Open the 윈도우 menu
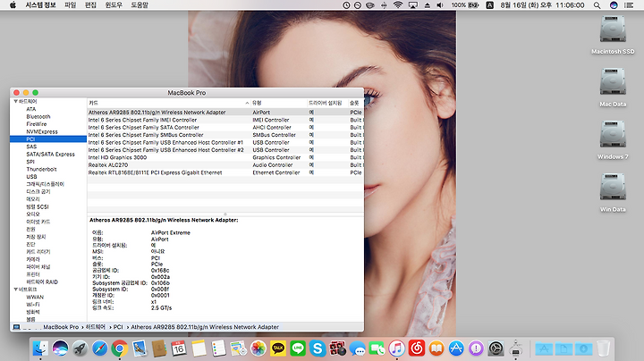This screenshot has width=644, height=361. click(114, 5)
